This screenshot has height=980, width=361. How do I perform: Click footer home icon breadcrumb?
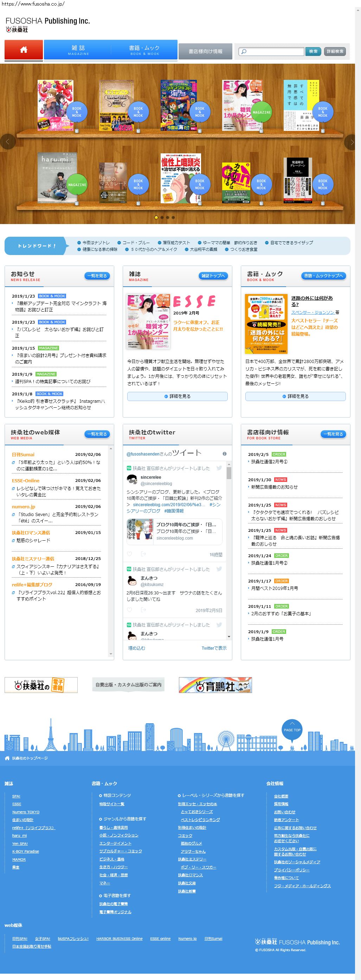pos(7,758)
